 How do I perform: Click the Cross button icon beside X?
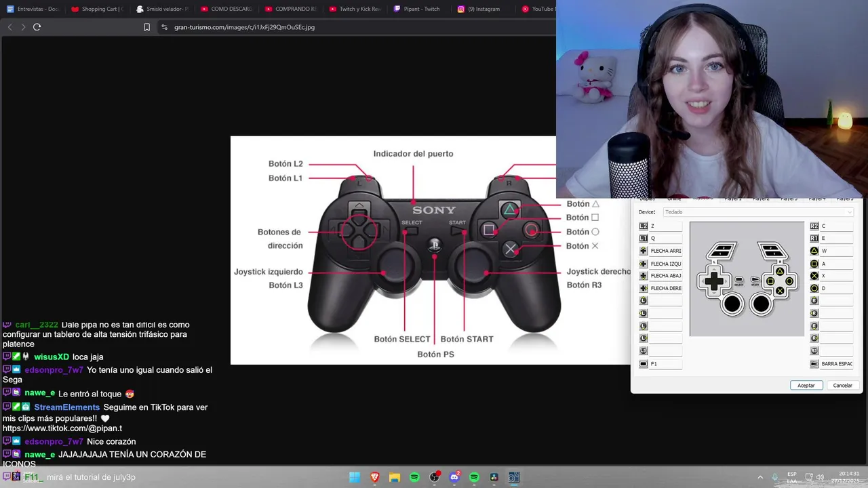(814, 276)
